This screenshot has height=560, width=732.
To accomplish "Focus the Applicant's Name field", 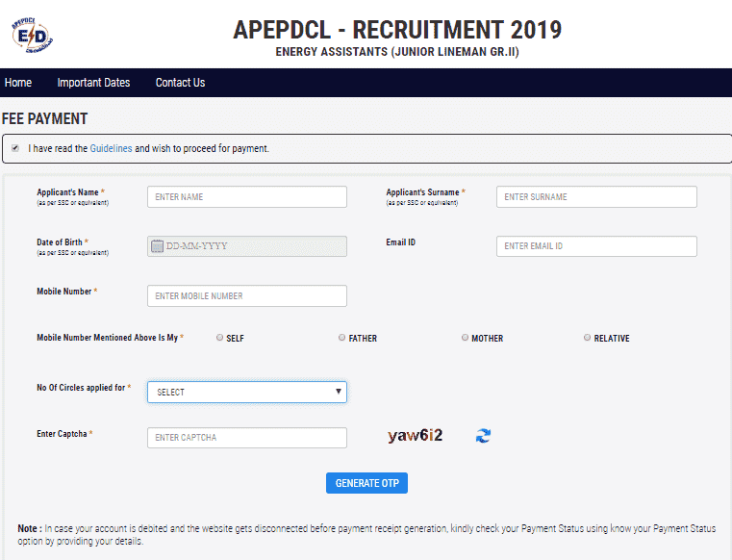I will (x=247, y=196).
